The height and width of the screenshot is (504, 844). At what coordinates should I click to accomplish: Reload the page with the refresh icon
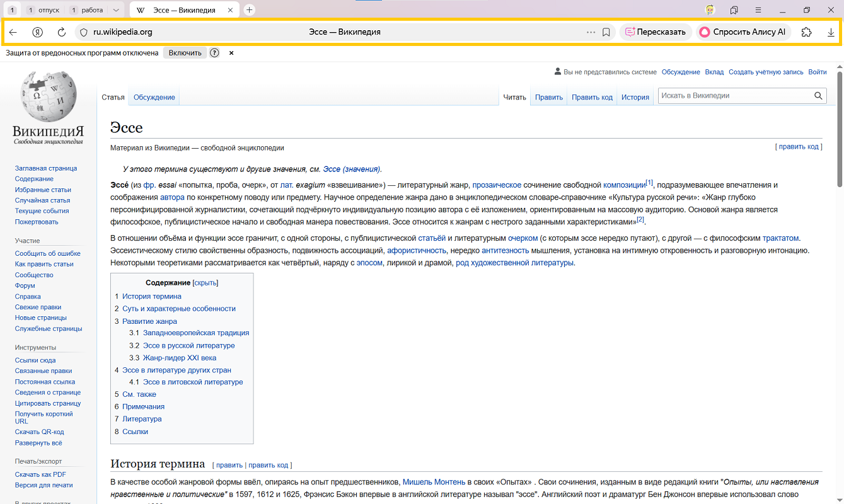pyautogui.click(x=61, y=32)
